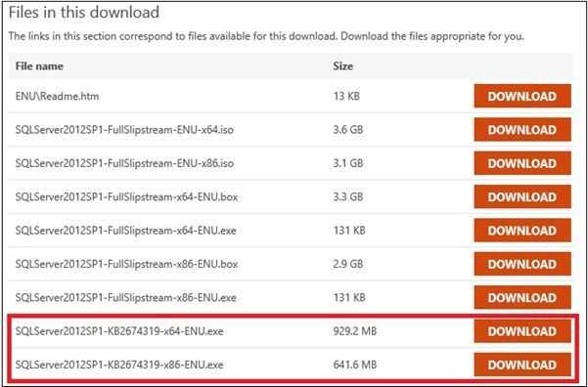This screenshot has height=387, width=588.
Task: Download the FullSlipstream-x86-ENU.exe file
Action: [522, 297]
